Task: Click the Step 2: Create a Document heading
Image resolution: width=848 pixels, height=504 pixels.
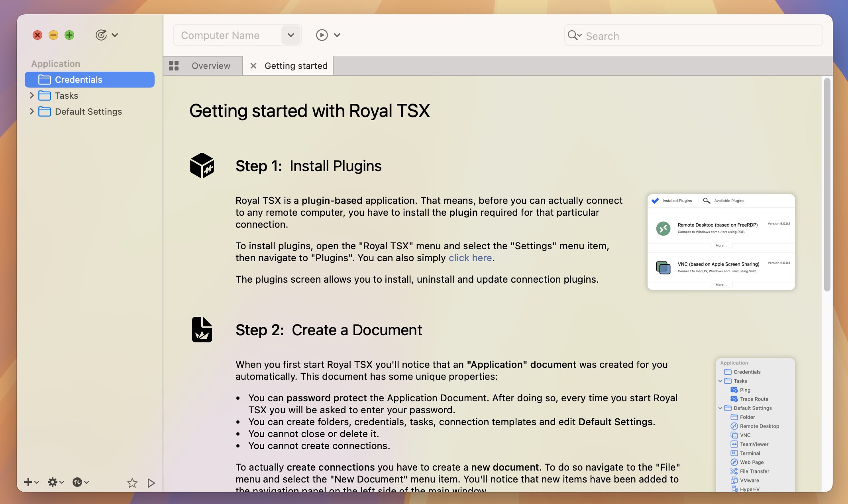Action: click(x=329, y=330)
